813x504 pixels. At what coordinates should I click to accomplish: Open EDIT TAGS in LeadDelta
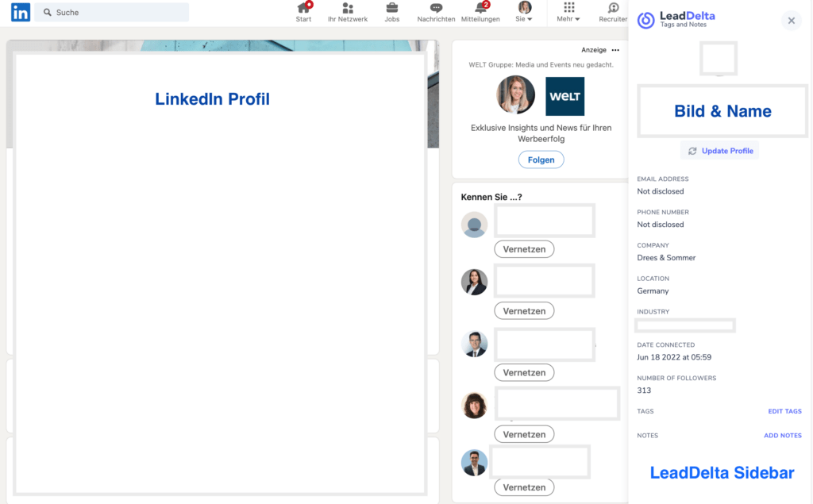pos(784,411)
